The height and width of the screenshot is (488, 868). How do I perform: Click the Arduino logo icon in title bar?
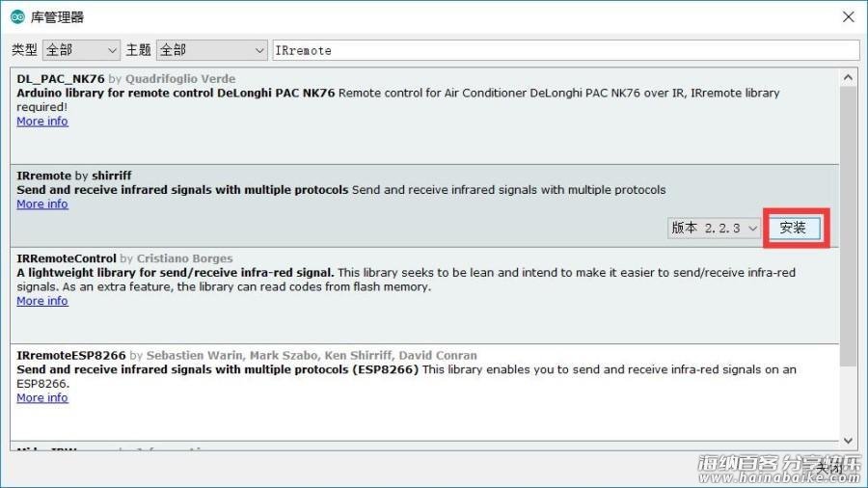coord(17,17)
